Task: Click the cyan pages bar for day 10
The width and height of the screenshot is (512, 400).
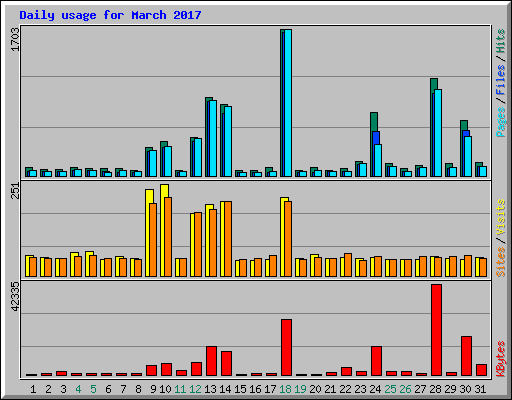Action: (x=168, y=161)
